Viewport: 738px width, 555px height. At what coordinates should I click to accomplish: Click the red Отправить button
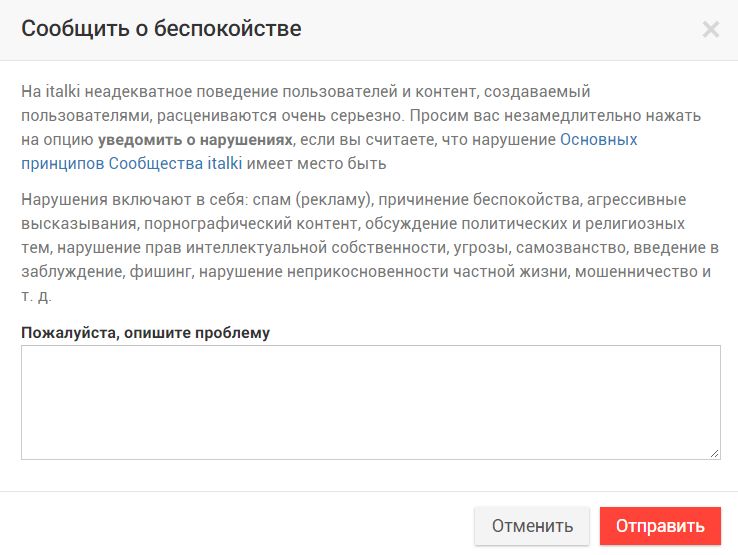[x=660, y=526]
